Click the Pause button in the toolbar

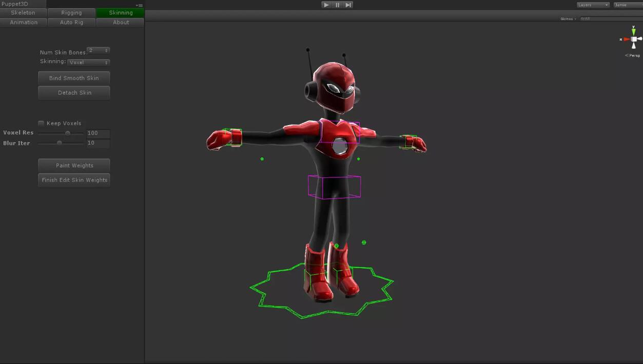337,5
